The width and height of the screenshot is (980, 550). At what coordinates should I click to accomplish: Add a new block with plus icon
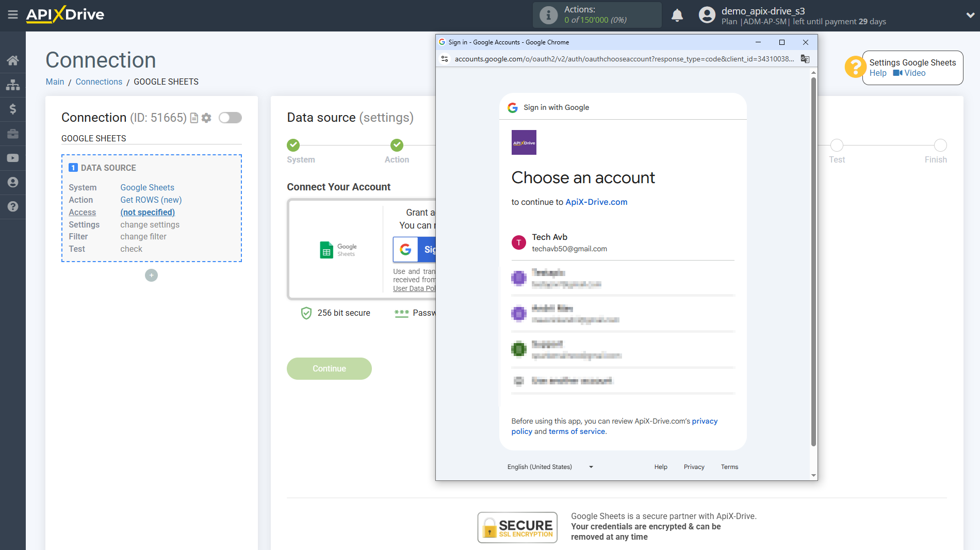click(x=151, y=276)
